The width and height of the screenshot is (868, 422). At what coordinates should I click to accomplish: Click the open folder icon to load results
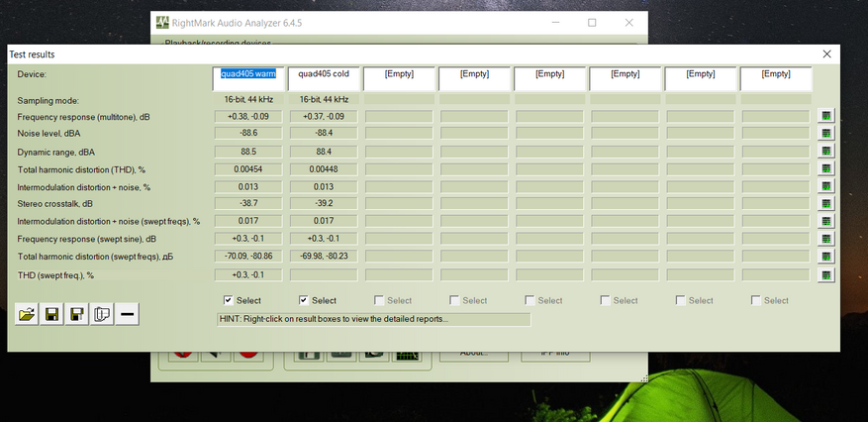point(27,315)
